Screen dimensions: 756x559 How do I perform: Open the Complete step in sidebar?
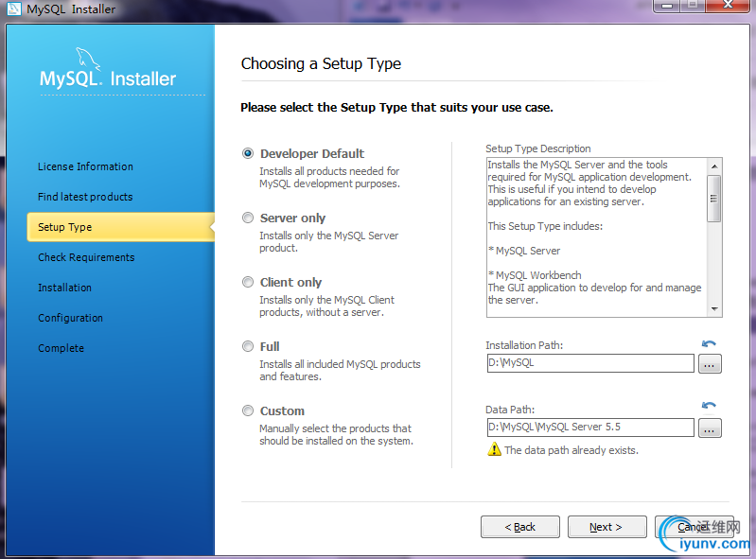61,348
